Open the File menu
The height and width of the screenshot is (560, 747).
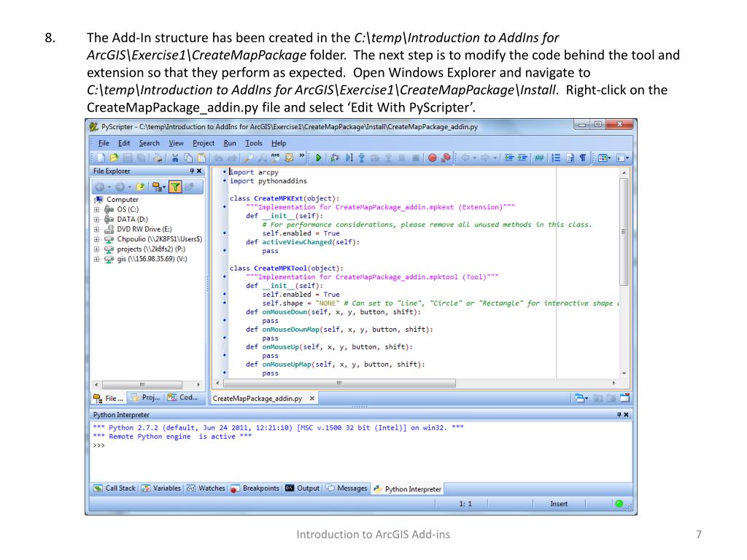point(104,143)
